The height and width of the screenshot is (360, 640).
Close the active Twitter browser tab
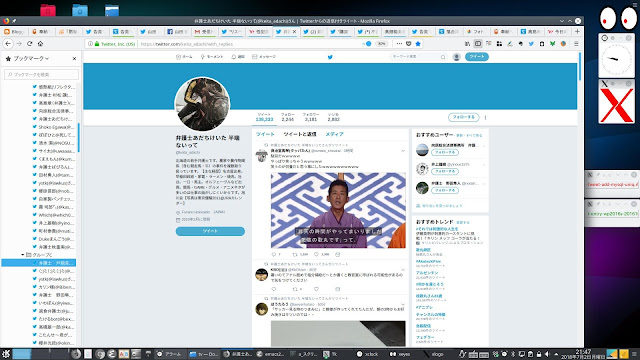tap(294, 31)
